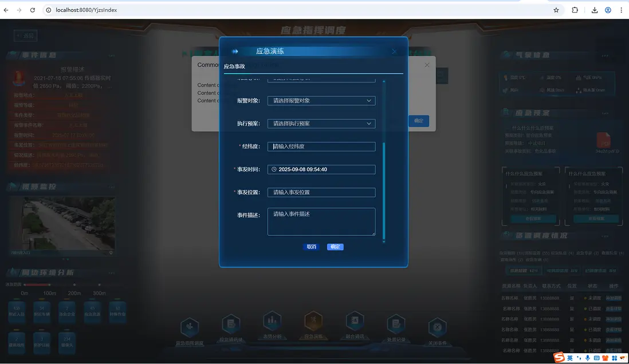Open the Chrome profile avatar icon

(x=608, y=10)
